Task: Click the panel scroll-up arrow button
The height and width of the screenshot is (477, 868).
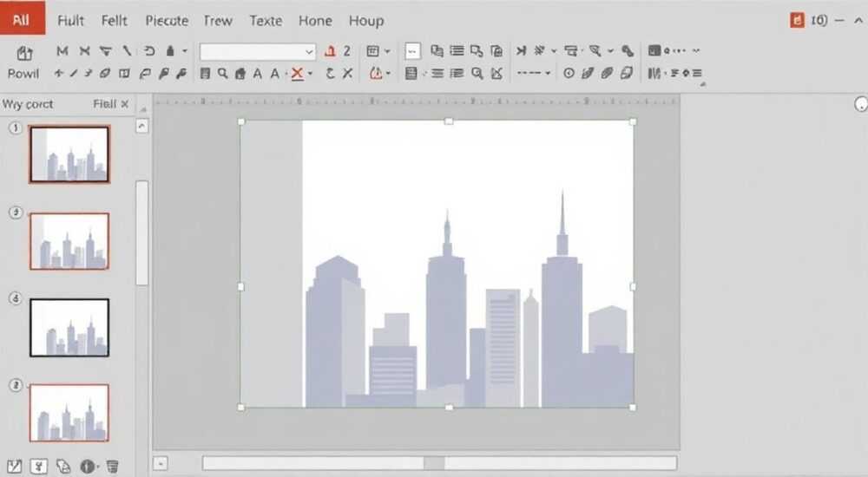Action: (x=141, y=126)
